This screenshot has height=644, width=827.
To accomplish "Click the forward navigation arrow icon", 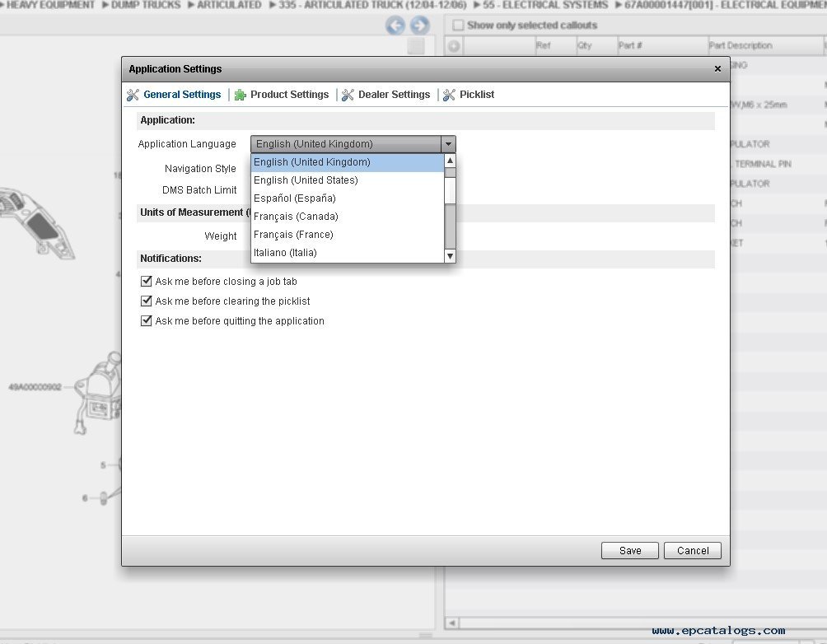I will [420, 26].
